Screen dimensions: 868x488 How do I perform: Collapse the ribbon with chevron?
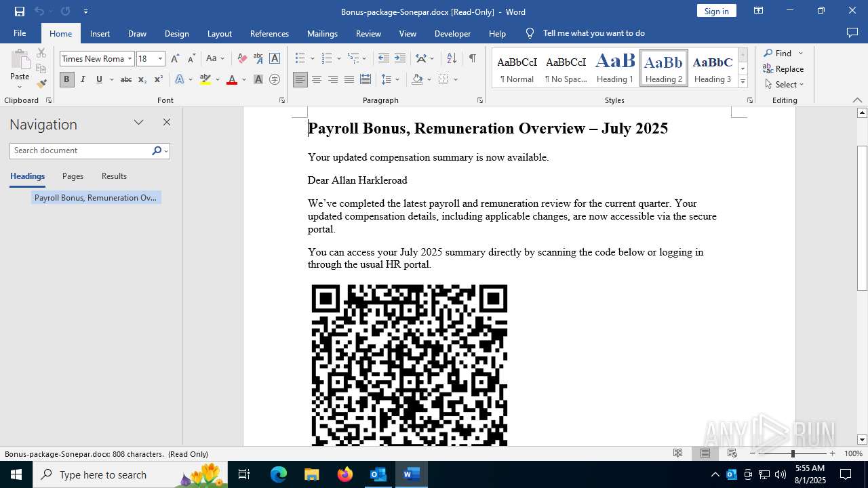tap(857, 100)
